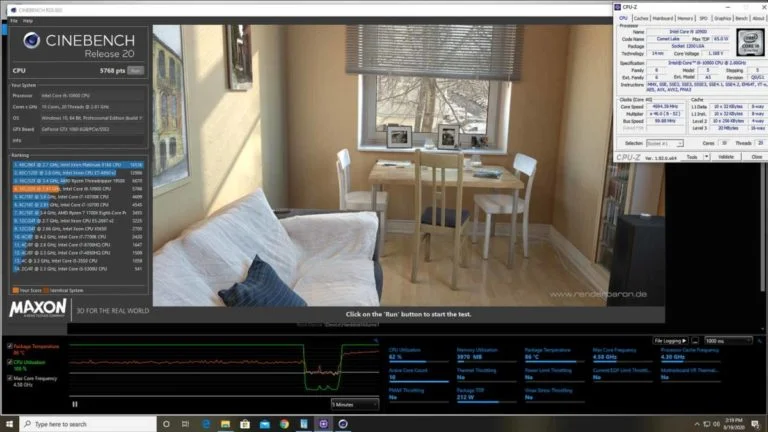This screenshot has width=768, height=432.
Task: Switch to the Mainboard tab in CPU-Z
Action: pos(663,18)
